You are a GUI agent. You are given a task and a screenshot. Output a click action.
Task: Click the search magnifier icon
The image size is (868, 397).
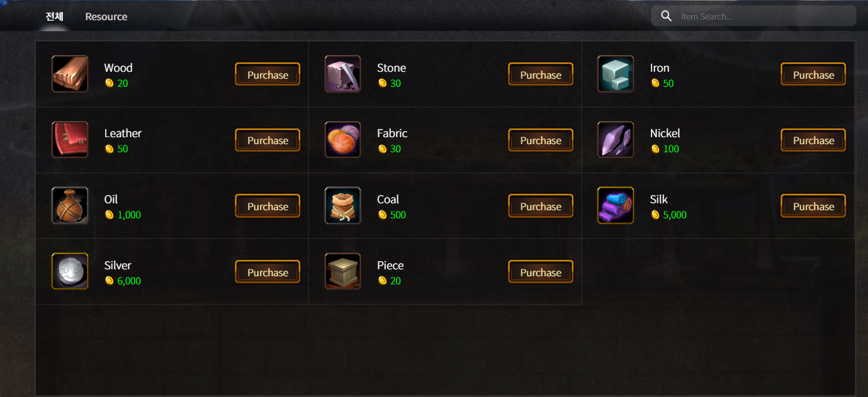(666, 16)
